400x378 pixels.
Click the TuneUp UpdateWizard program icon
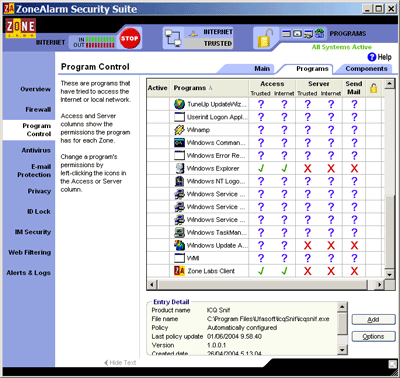tap(179, 104)
